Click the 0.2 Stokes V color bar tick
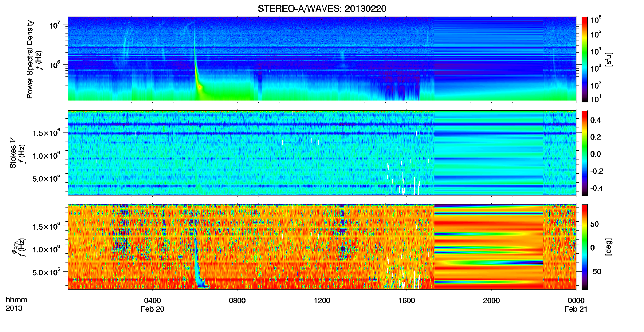Image resolution: width=644 pixels, height=332 pixels. tap(595, 137)
